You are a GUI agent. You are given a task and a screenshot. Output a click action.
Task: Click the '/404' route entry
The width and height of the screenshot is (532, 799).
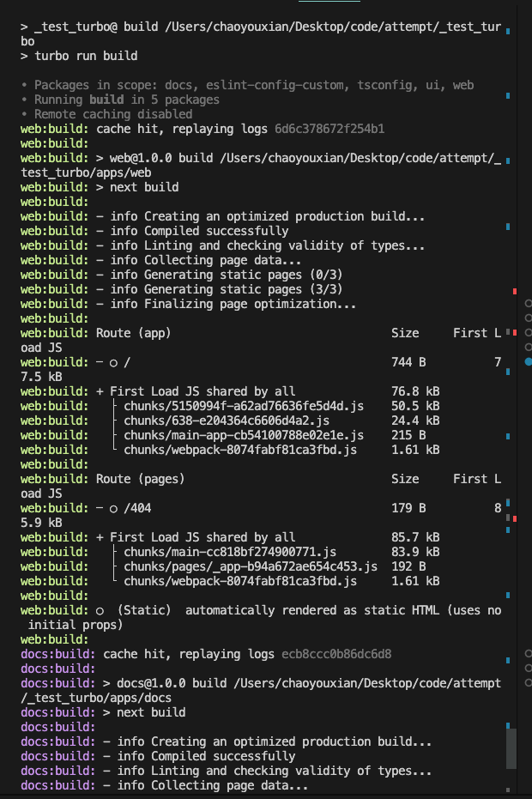[x=137, y=508]
